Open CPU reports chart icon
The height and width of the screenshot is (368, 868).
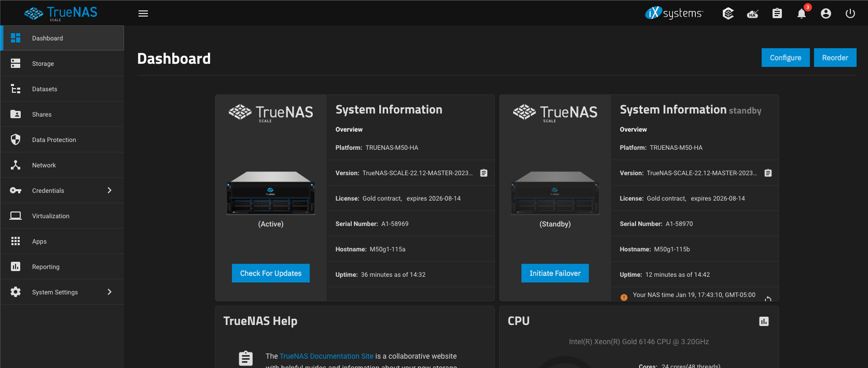[764, 321]
